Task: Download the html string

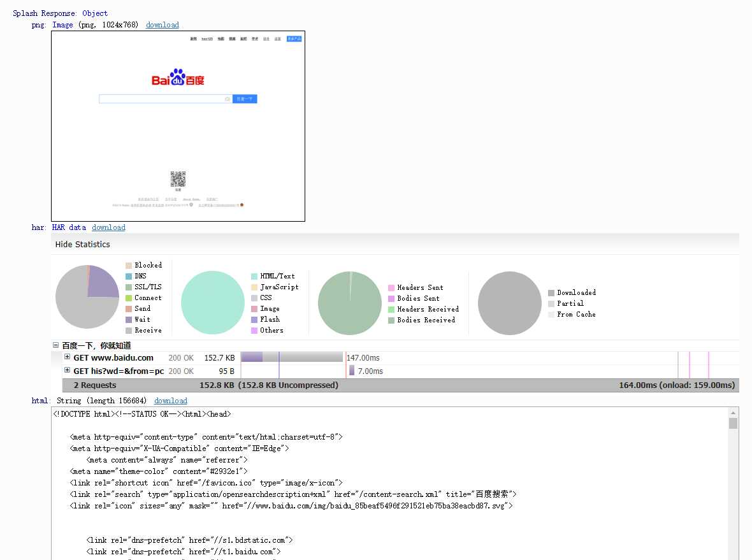Action: coord(171,401)
